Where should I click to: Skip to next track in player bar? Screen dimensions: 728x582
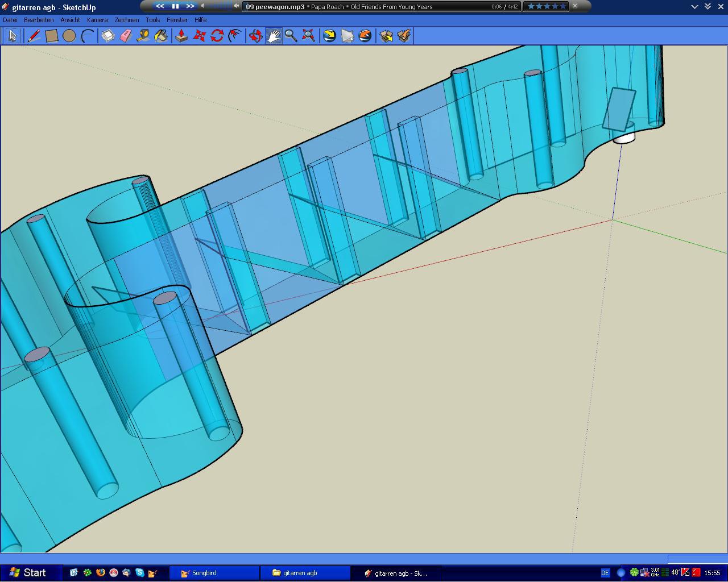[x=190, y=6]
